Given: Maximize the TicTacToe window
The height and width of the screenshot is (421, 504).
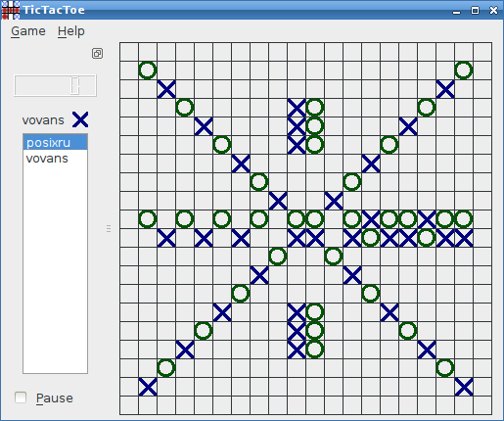Looking at the screenshot, I should coord(475,11).
